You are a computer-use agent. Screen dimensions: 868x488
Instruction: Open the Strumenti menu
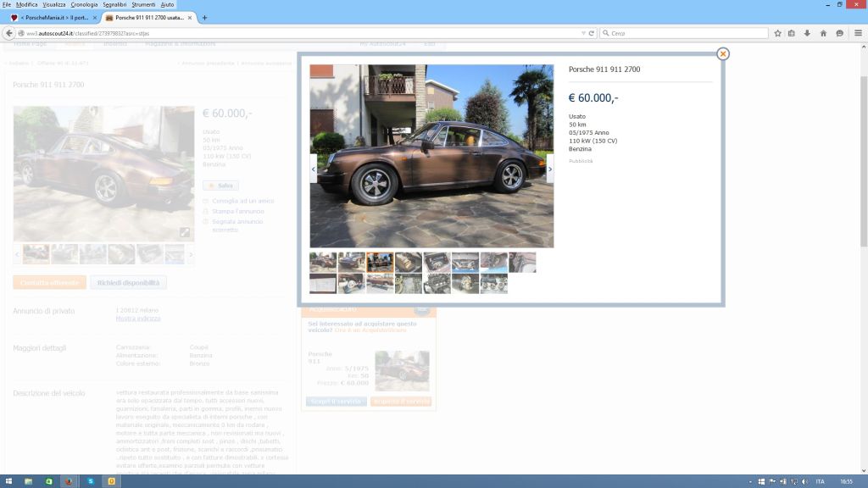[143, 4]
